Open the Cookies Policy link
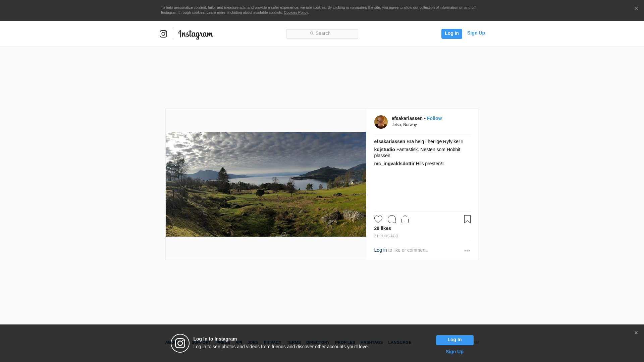Viewport: 644px width, 362px height. [x=296, y=12]
